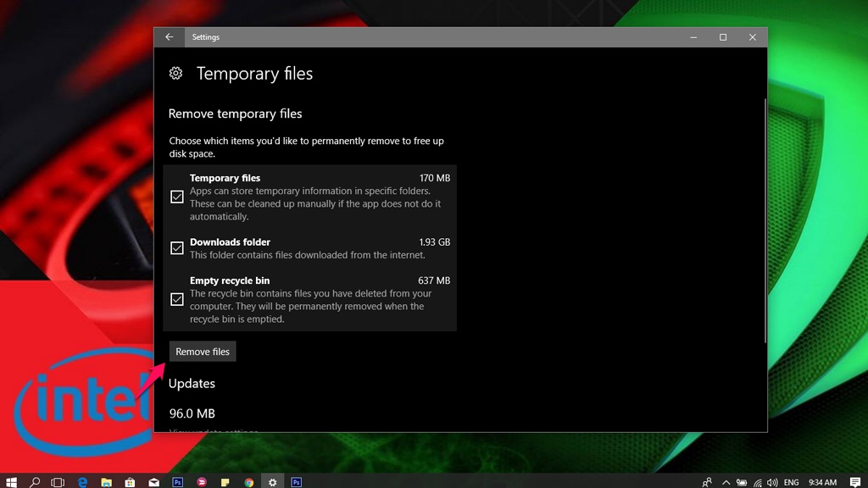Open Sticky Notes from taskbar

coord(225,482)
